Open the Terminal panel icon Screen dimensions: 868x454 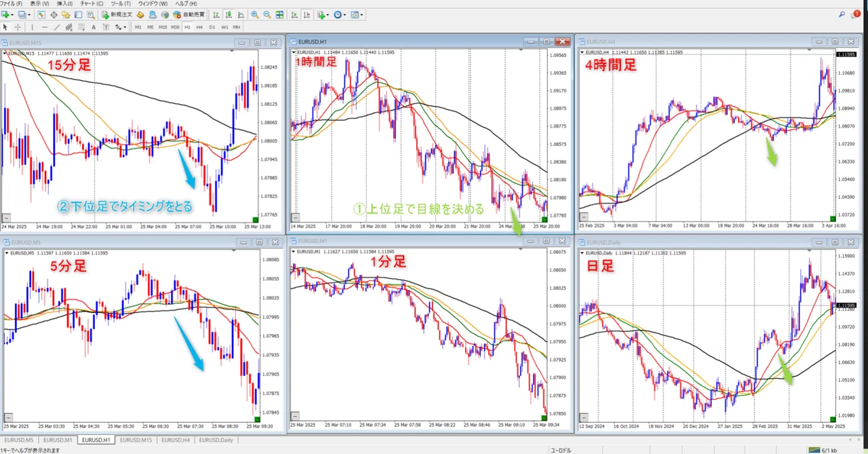pos(78,14)
